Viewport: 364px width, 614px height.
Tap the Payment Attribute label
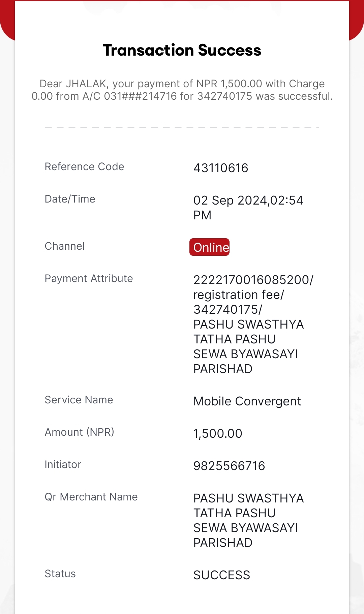[89, 278]
